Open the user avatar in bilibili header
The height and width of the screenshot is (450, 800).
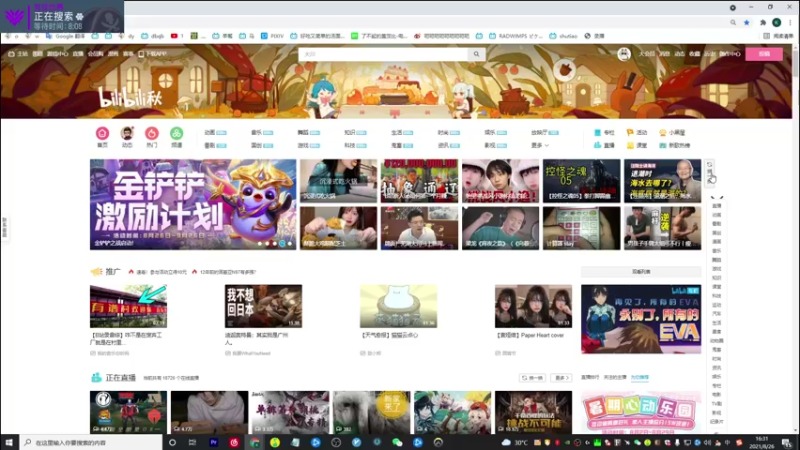pyautogui.click(x=623, y=54)
